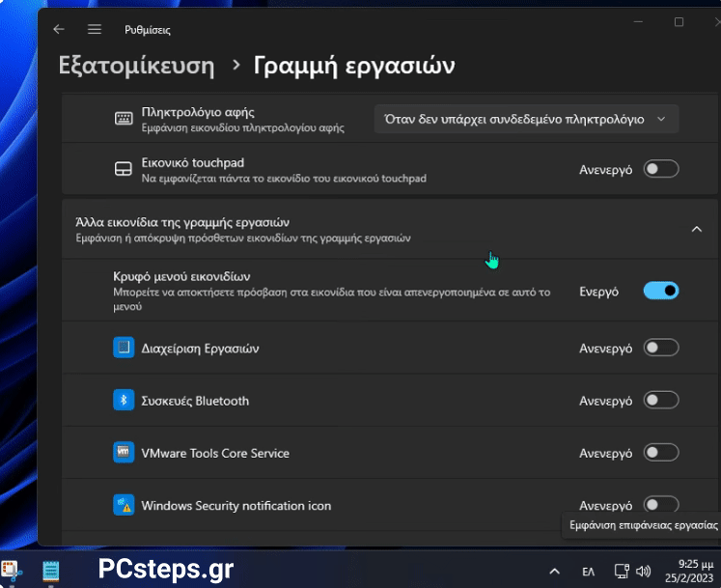
Task: Click the Bluetooth devices icon
Action: (123, 401)
